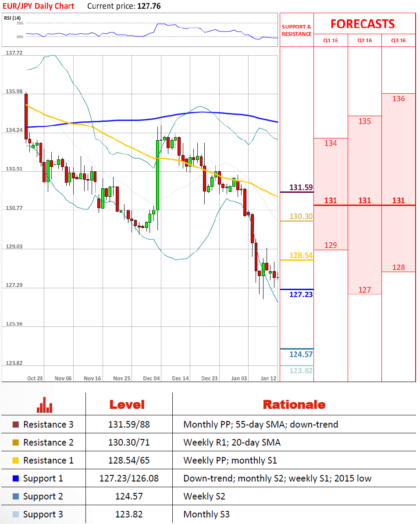Click the Resistance 2 orange swatch
420x524 pixels.
coord(16,443)
